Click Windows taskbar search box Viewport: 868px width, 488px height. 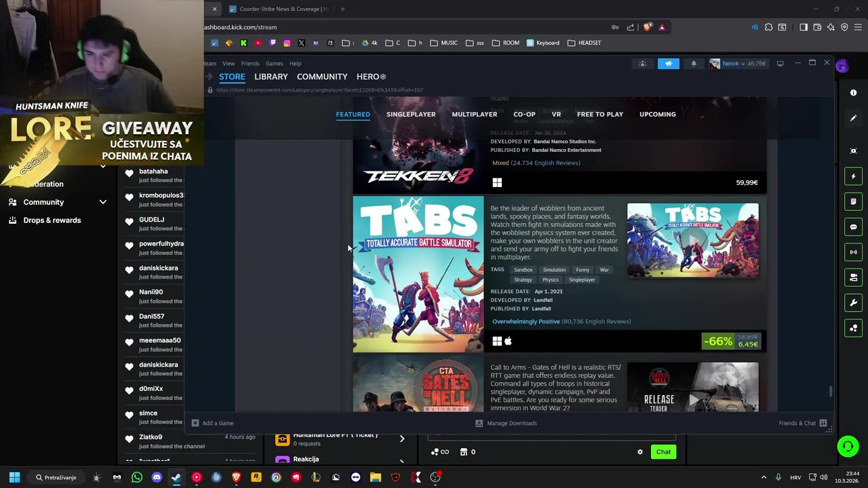click(56, 477)
